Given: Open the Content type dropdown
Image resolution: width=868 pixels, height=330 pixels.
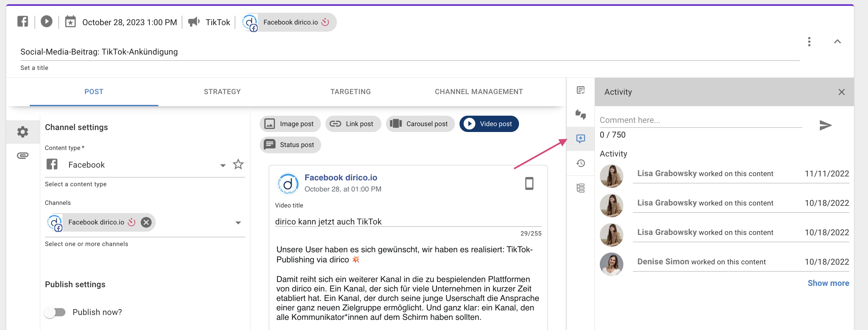Looking at the screenshot, I should [222, 166].
